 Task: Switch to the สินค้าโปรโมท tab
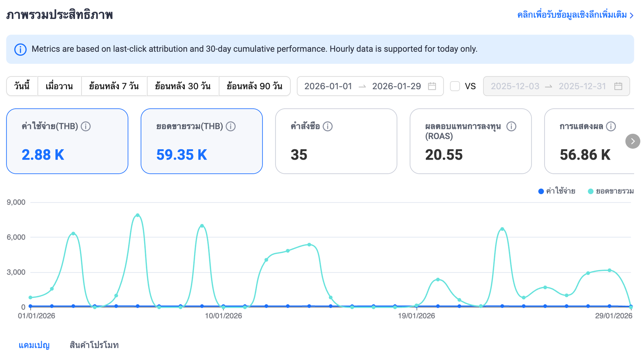click(94, 345)
